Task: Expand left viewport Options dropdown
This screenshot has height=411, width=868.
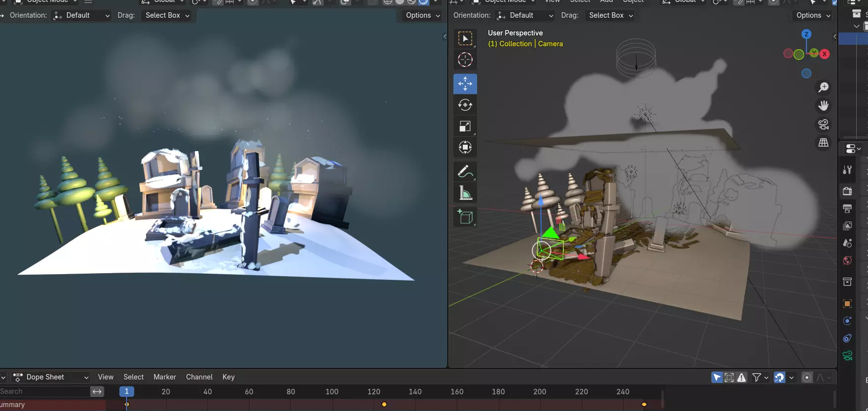Action: pos(423,15)
